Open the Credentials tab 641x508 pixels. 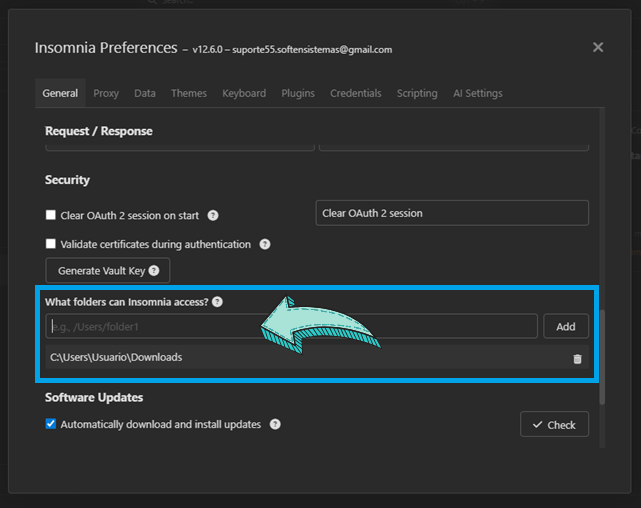(x=356, y=93)
